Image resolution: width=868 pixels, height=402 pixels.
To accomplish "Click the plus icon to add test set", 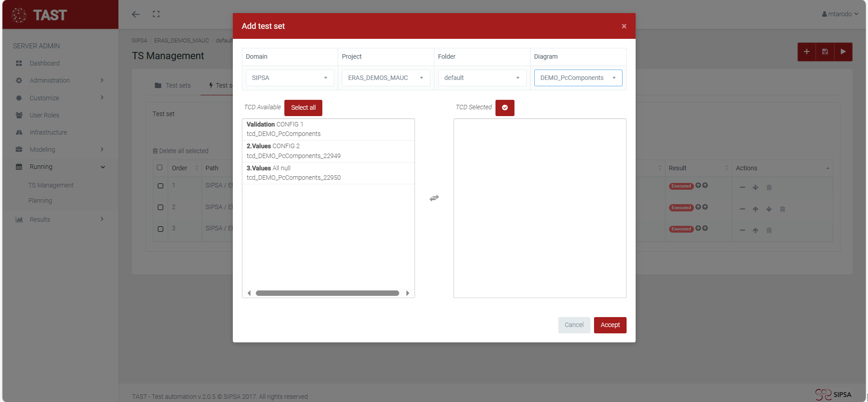I will 807,52.
